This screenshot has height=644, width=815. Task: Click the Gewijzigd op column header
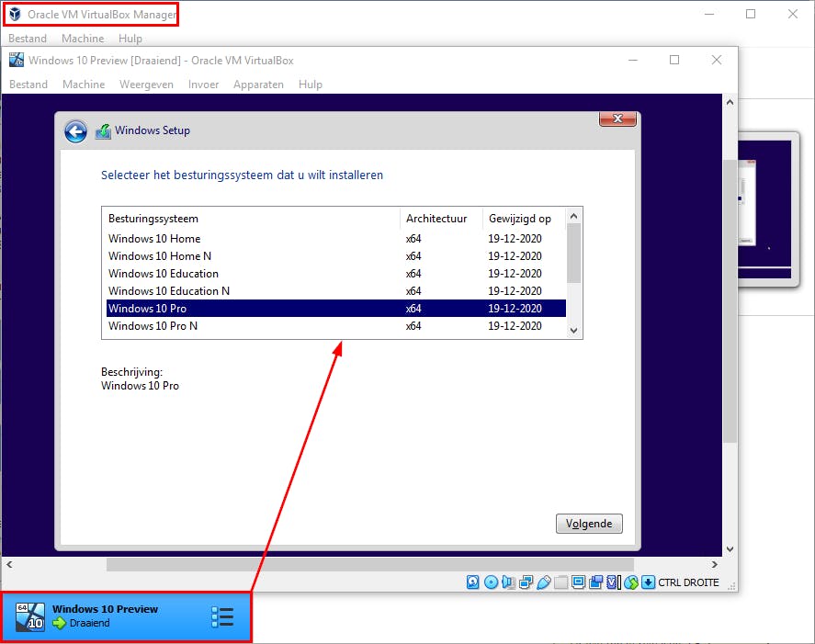coord(524,219)
